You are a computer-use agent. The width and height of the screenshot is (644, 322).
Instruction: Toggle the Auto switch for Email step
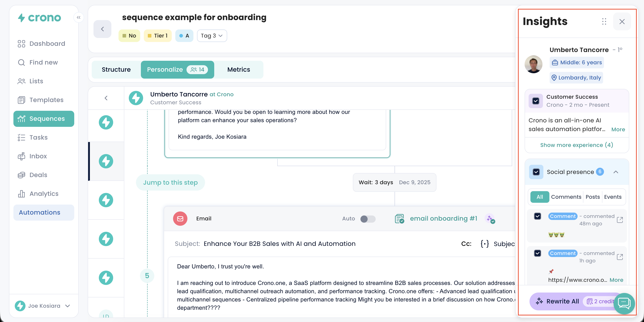pos(368,219)
